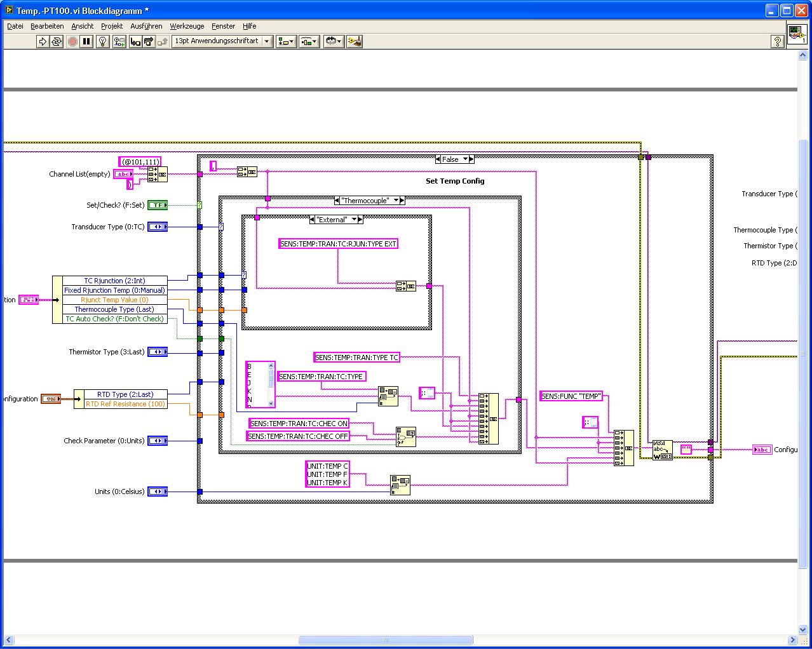
Task: Select the Set/Check? boolean TF terminal
Action: point(158,205)
